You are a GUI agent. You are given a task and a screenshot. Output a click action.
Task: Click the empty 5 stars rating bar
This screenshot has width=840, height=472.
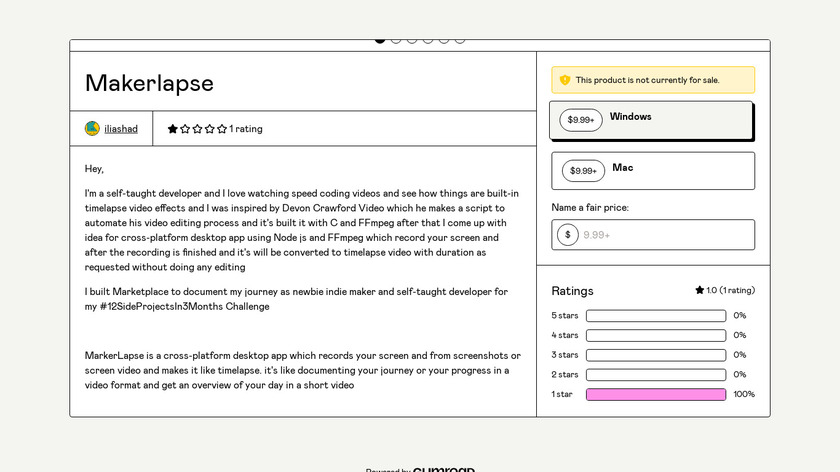click(656, 316)
